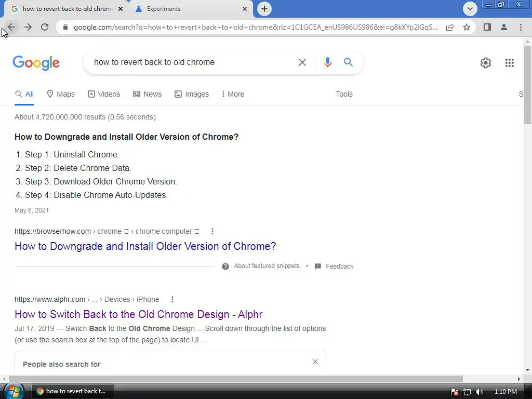Switch to Maps results
The height and width of the screenshot is (399, 532).
(x=61, y=95)
